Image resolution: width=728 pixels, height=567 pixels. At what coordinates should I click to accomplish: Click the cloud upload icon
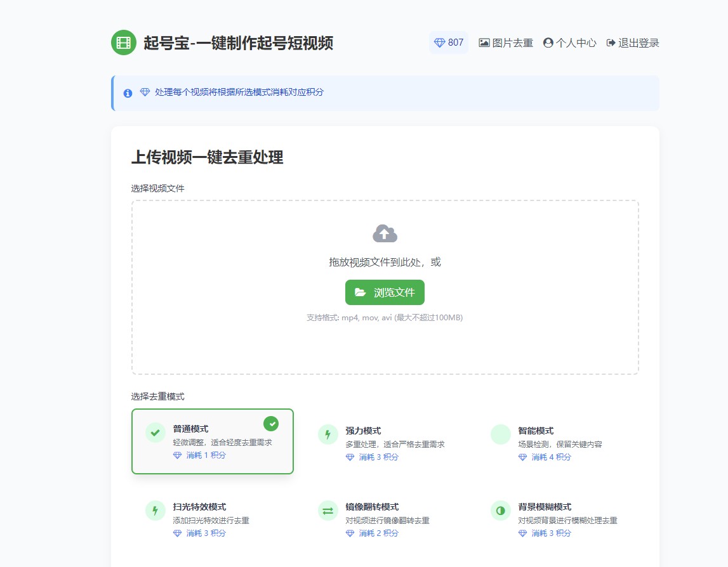click(385, 233)
